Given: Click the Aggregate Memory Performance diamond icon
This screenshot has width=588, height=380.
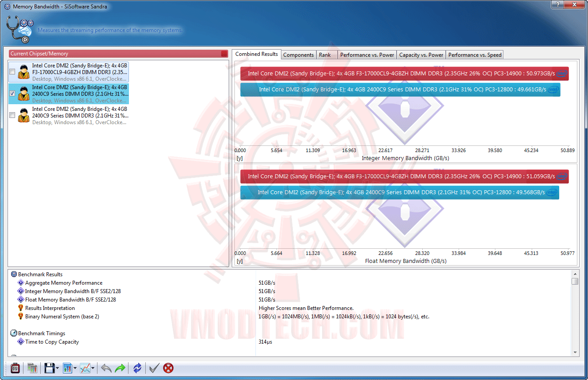Looking at the screenshot, I should (x=21, y=283).
